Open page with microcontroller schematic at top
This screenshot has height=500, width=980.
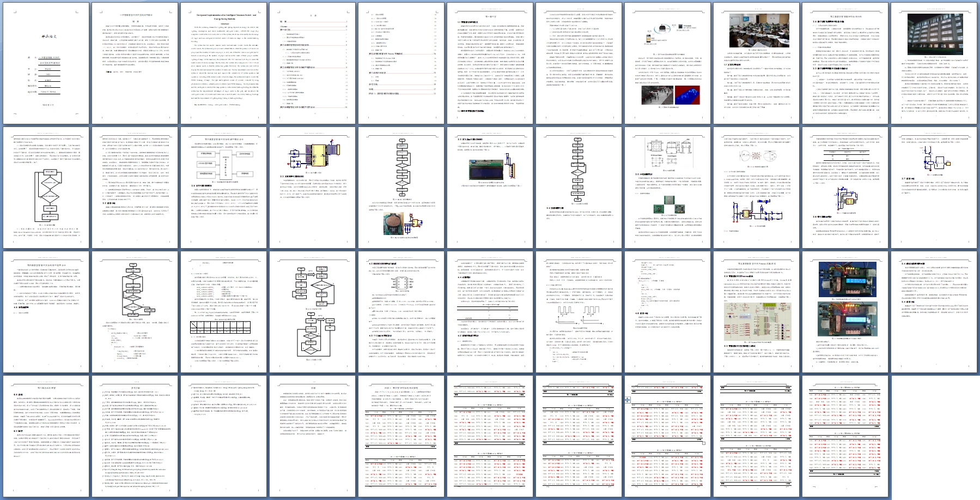pyautogui.click(x=312, y=187)
